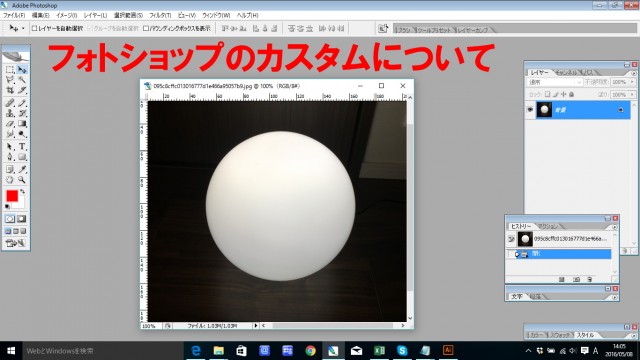Choose the Eyedropper tool
Viewport: 640px width, 360px height.
click(22, 169)
